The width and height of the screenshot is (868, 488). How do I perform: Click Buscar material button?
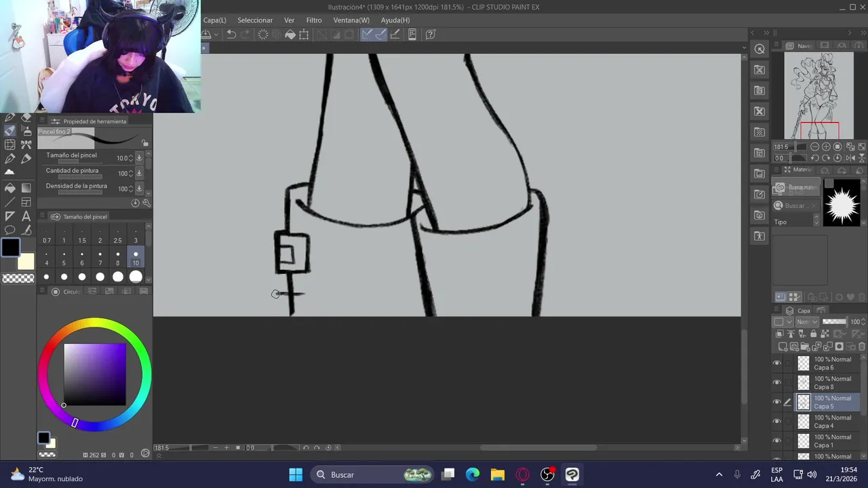coord(796,187)
